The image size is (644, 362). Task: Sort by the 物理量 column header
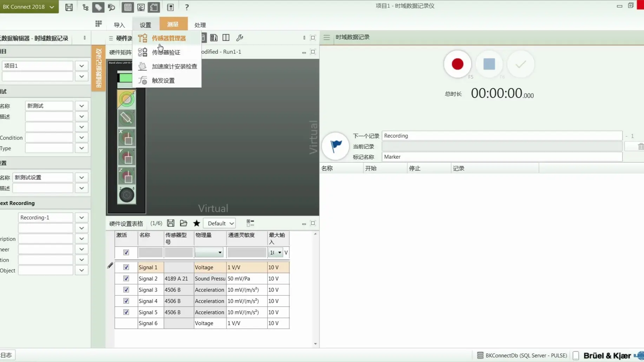(210, 238)
